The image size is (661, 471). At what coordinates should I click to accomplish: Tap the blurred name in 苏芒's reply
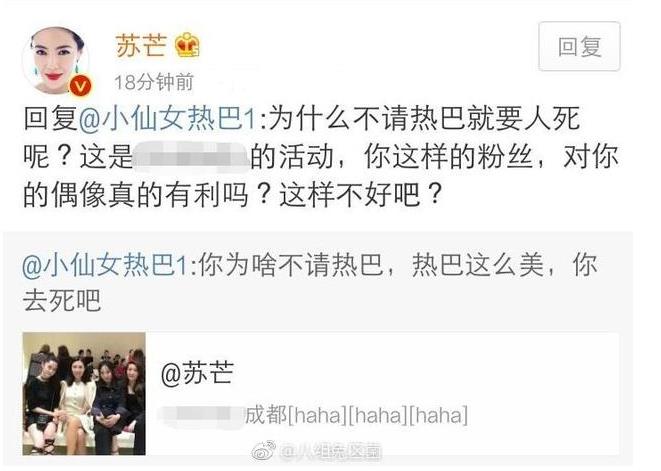click(x=191, y=157)
